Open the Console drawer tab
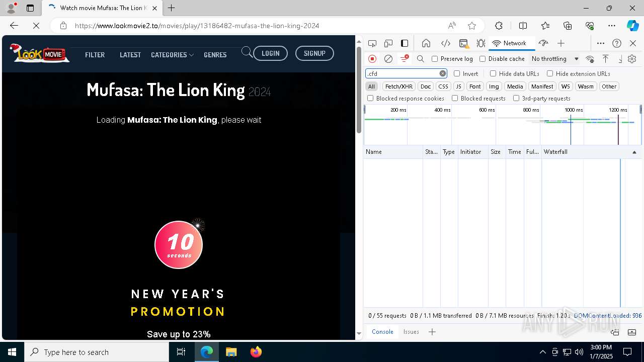The height and width of the screenshot is (362, 644). (382, 332)
